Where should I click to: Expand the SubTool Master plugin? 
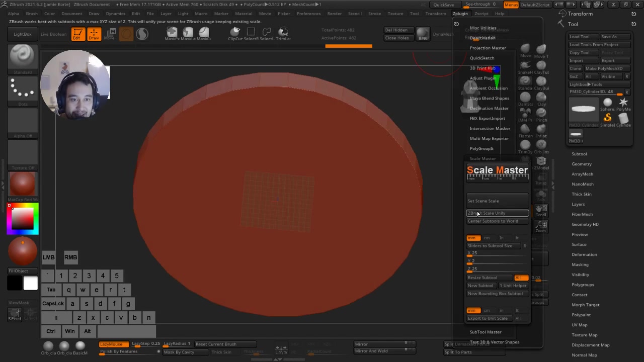[x=485, y=332]
